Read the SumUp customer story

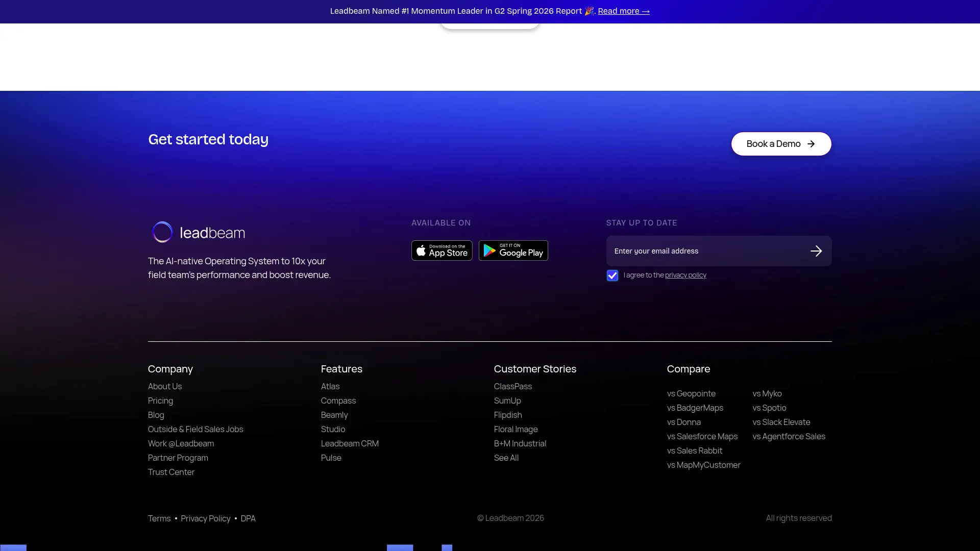[507, 401]
